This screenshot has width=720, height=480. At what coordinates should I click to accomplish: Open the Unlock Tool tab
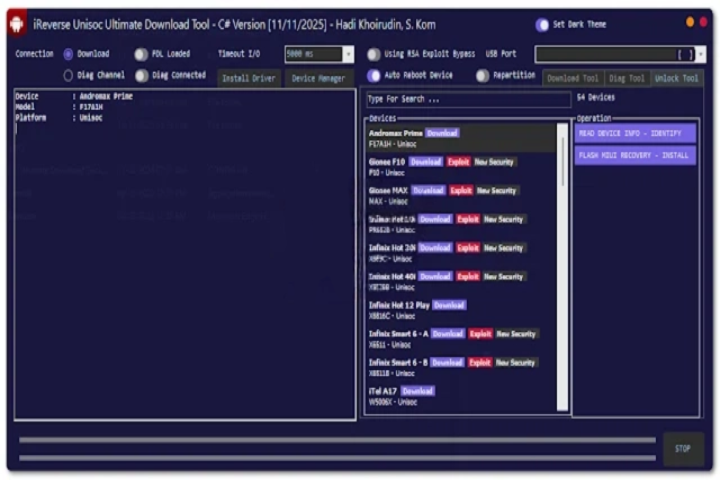pyautogui.click(x=676, y=78)
